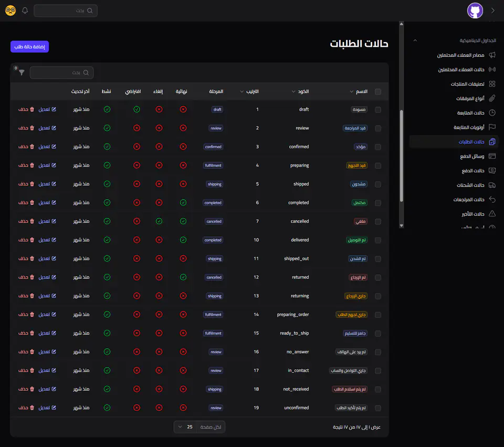504x447 pixels.
Task: Open حالات الدفع in sidebar
Action: 453,170
